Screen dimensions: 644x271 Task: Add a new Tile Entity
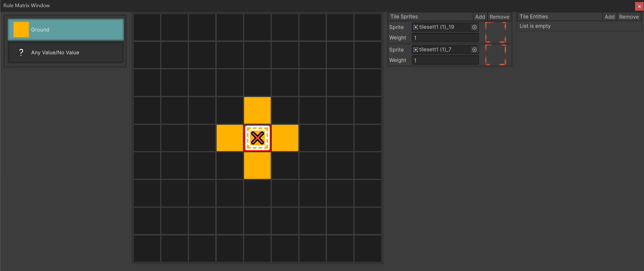click(x=610, y=16)
